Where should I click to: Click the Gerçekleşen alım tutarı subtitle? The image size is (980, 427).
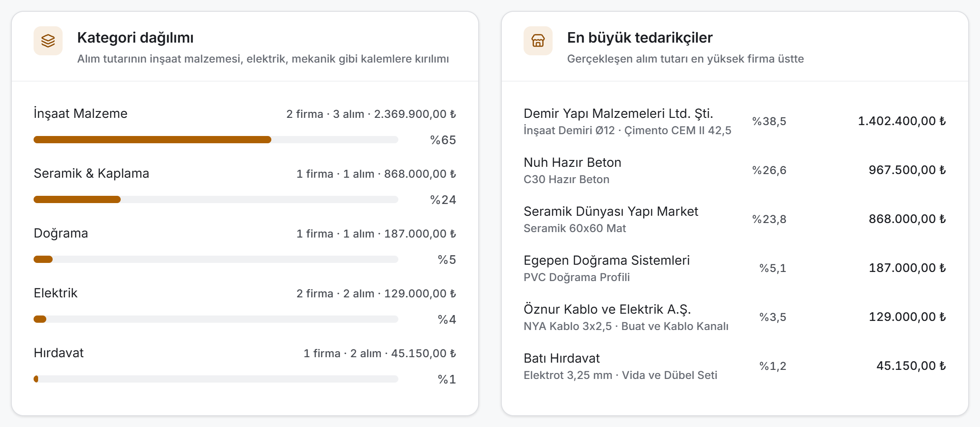point(686,59)
